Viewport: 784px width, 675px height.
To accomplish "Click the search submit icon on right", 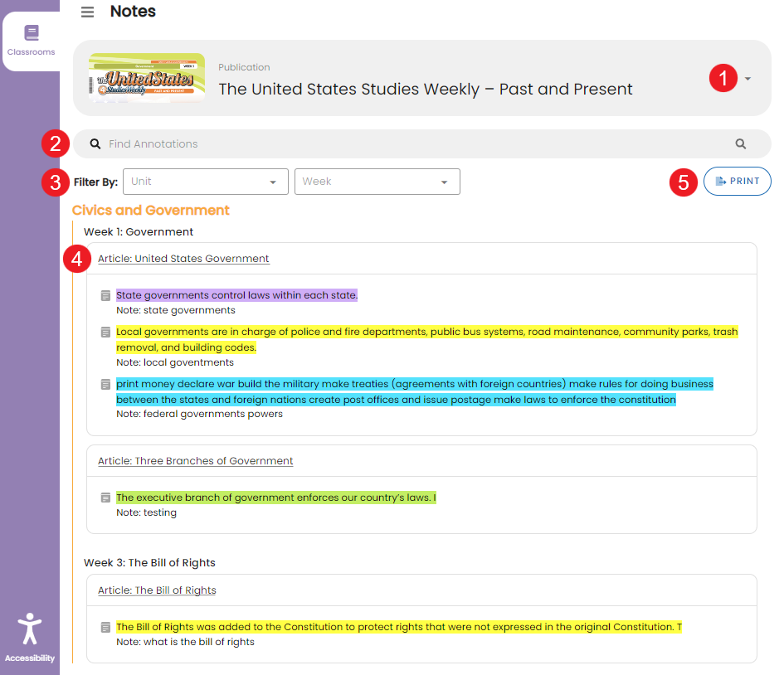I will click(x=741, y=144).
